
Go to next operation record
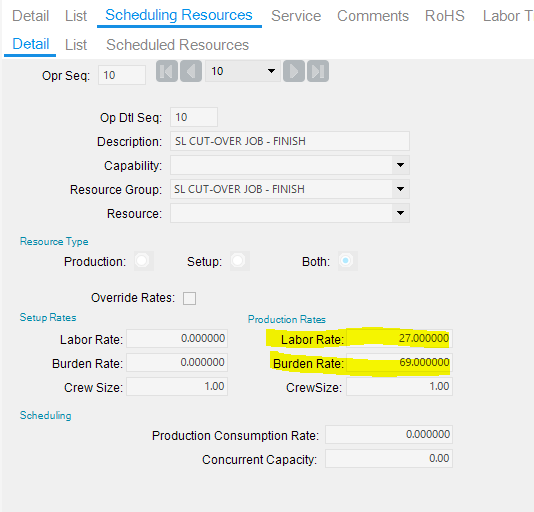point(294,71)
